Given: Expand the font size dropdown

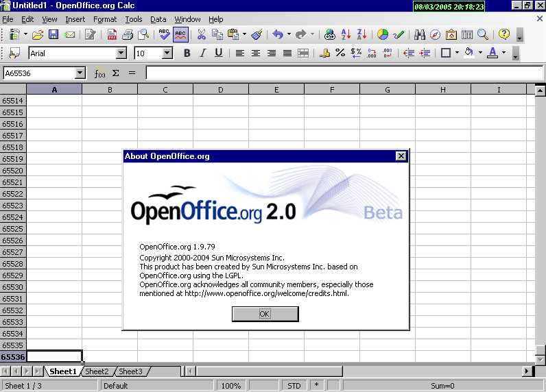Looking at the screenshot, I should [x=167, y=53].
